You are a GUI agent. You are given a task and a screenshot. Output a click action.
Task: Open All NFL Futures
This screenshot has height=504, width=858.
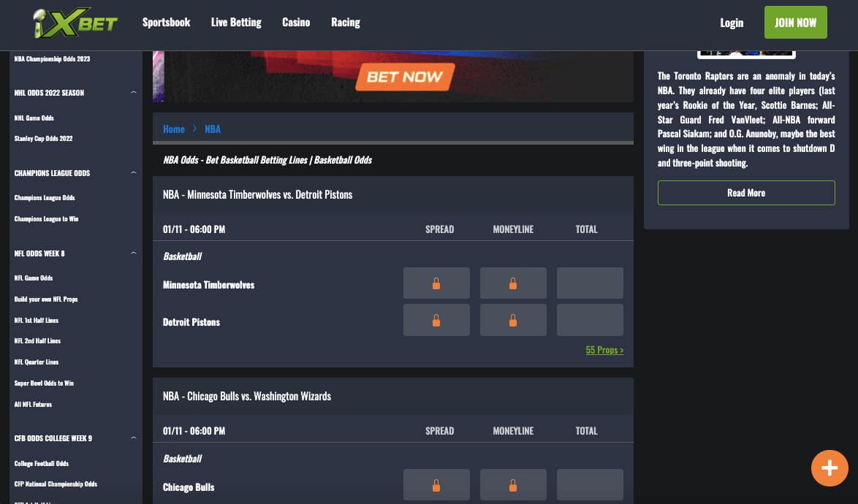33,405
